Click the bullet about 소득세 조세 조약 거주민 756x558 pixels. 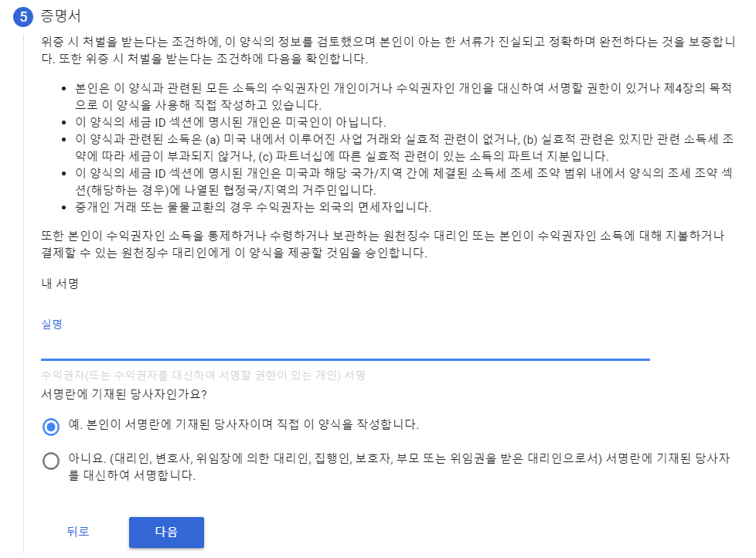click(x=404, y=181)
